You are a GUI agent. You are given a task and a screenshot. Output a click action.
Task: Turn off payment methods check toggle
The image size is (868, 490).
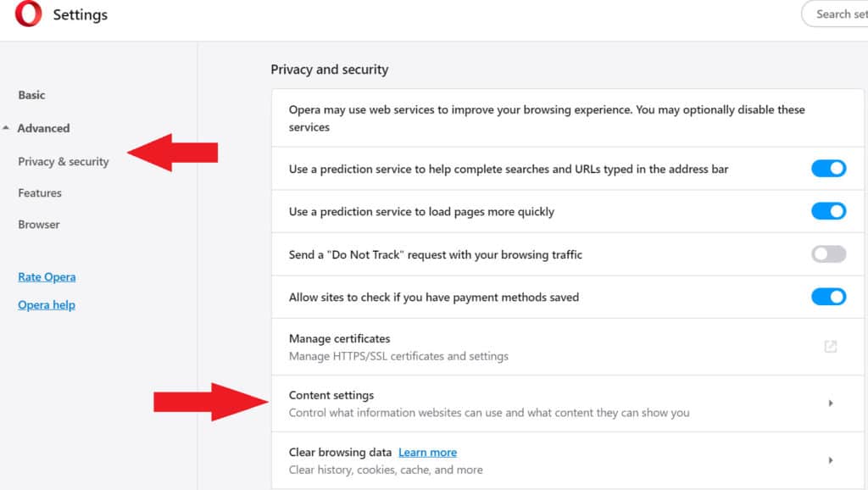[828, 297]
